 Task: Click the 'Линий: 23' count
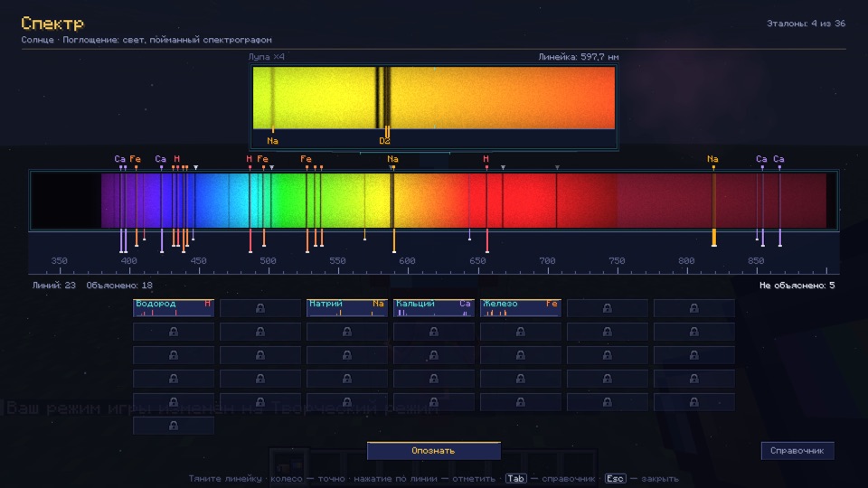point(53,286)
